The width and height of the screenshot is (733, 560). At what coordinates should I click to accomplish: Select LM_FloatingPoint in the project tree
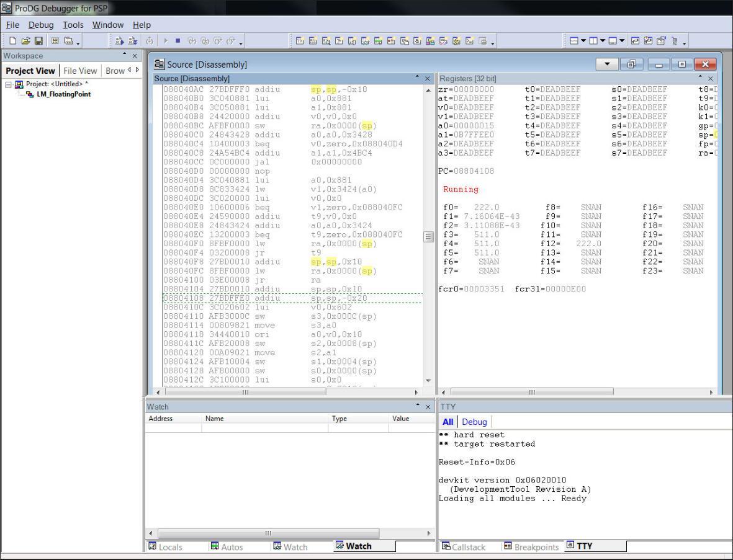(x=63, y=94)
